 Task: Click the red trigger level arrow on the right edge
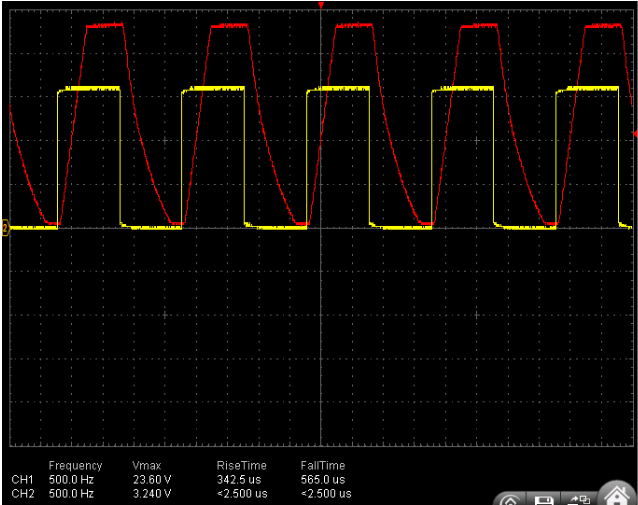coord(635,133)
